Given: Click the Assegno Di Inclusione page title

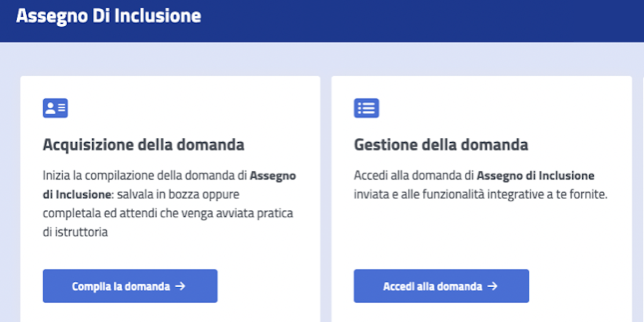Looking at the screenshot, I should [108, 16].
